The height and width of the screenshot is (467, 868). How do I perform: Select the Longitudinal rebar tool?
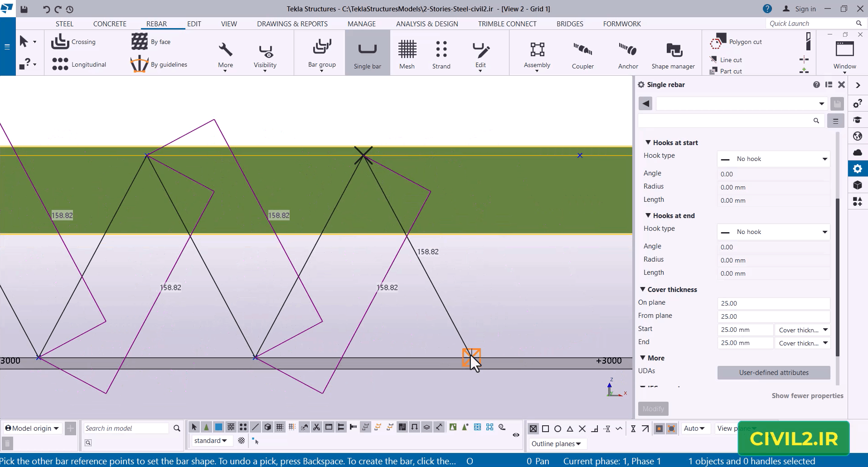[79, 64]
